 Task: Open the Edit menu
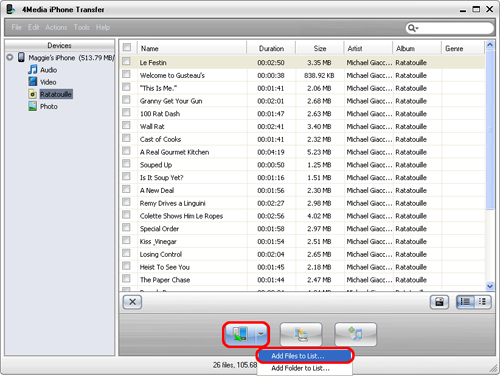coord(33,27)
